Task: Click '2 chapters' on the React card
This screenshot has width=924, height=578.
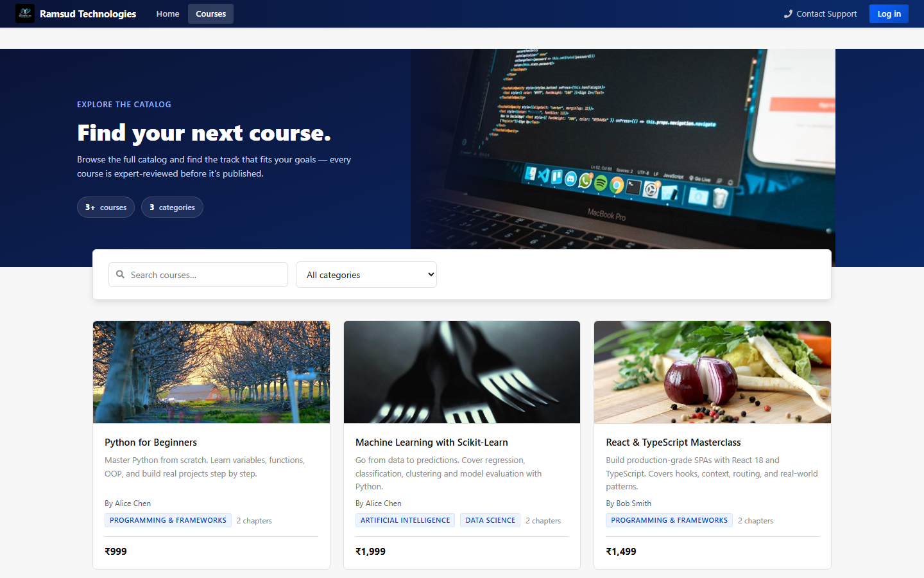Action: pos(755,521)
